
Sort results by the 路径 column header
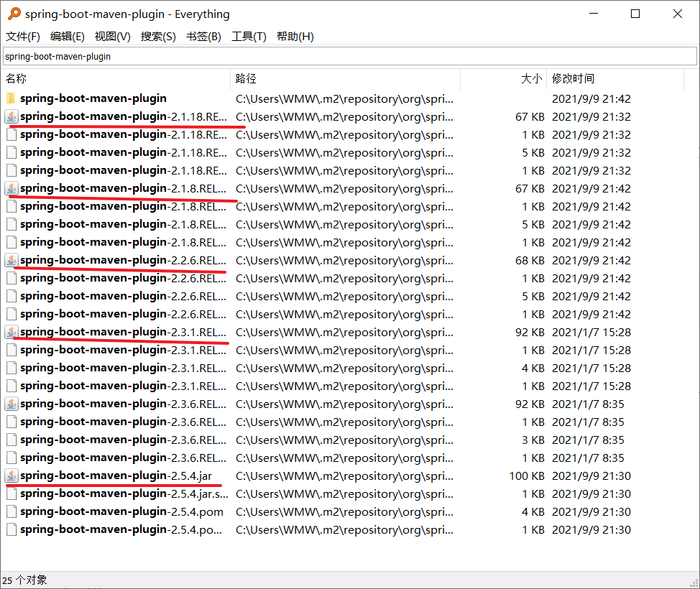click(345, 79)
